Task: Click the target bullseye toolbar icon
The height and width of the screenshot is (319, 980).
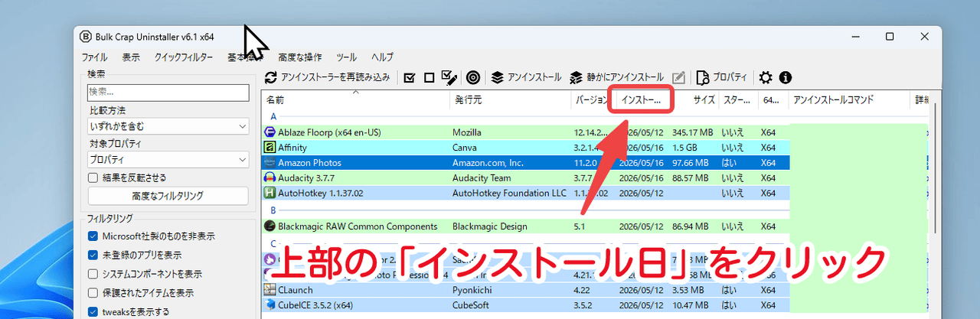Action: pyautogui.click(x=473, y=77)
